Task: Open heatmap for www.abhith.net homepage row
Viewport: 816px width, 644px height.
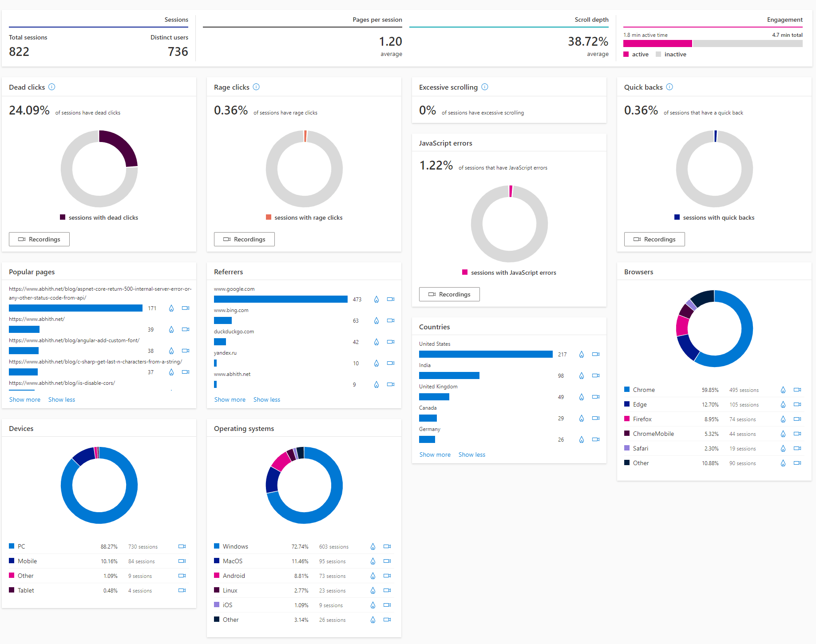Action: pyautogui.click(x=171, y=330)
